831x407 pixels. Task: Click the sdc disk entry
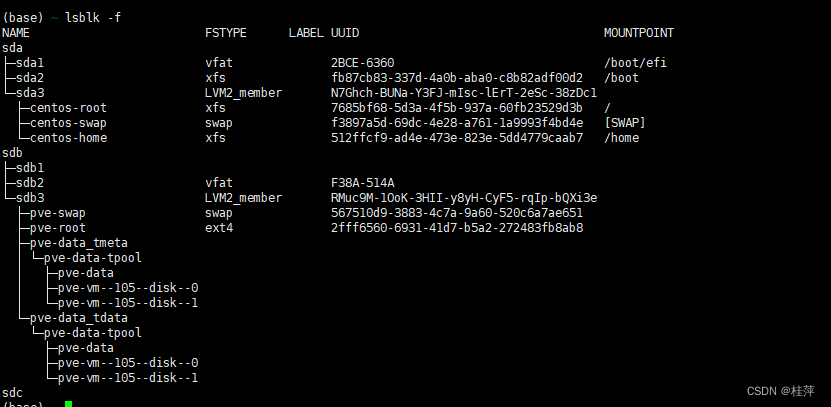[12, 393]
